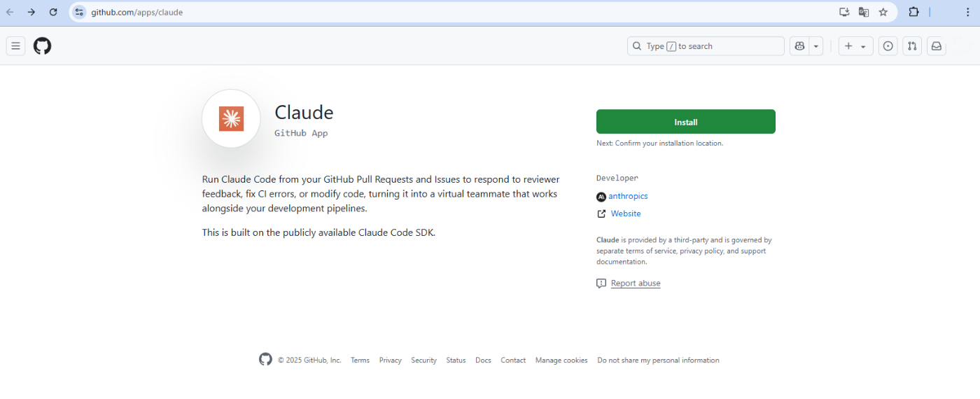Open the anthropics developer link
Image resolution: width=980 pixels, height=399 pixels.
628,197
